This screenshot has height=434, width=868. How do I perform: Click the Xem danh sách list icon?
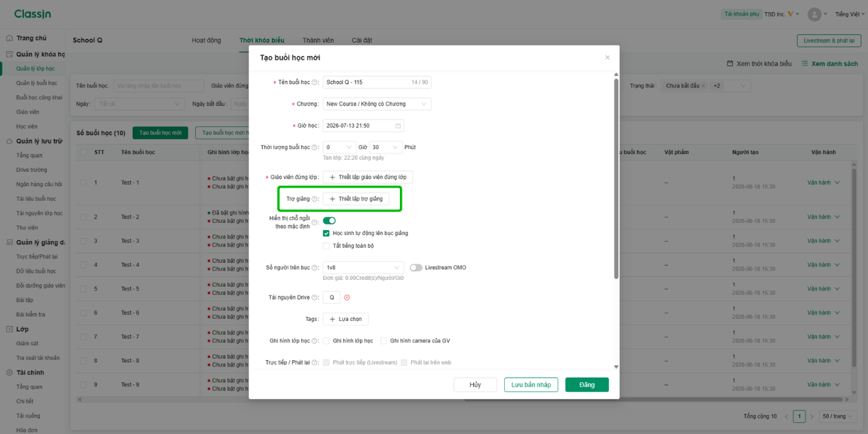pos(805,64)
